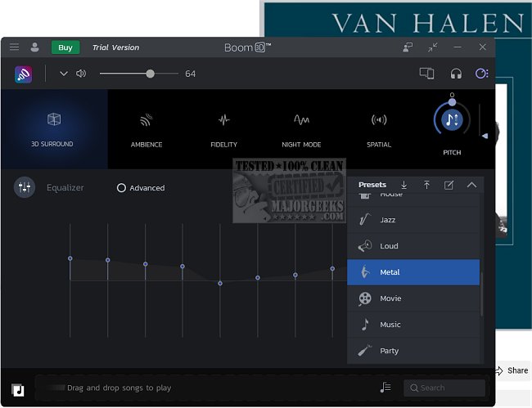Image resolution: width=532 pixels, height=408 pixels.
Task: Click the Metal guitar icon
Action: 365,272
